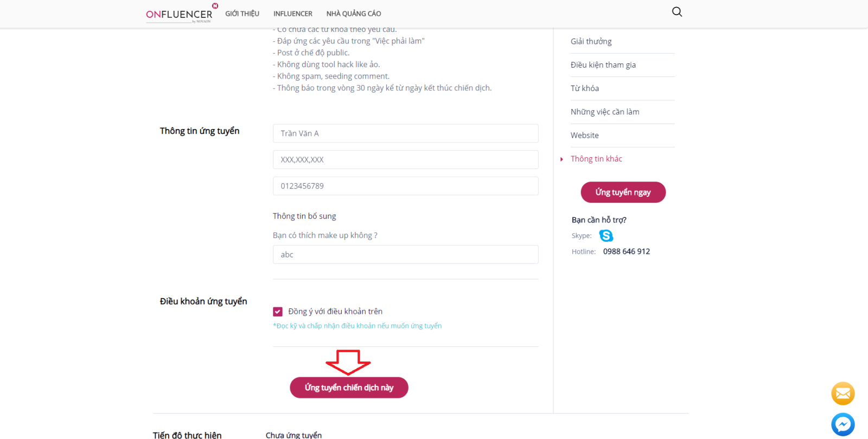The image size is (868, 439).
Task: Focus the make up answer field
Action: [406, 255]
